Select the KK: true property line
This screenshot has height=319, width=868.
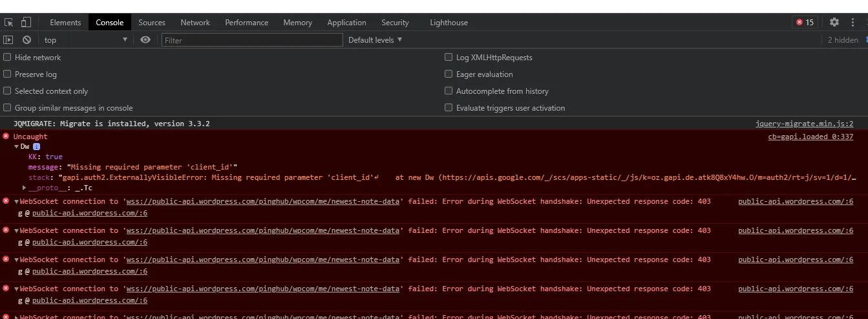[45, 157]
